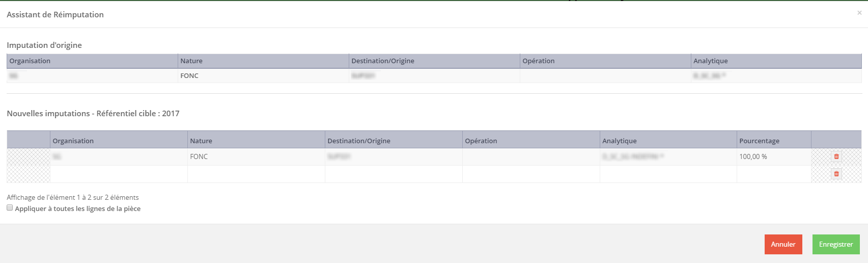Enable 'Appliquer à toutes les lignes de la pièce'
The height and width of the screenshot is (263, 868).
pyautogui.click(x=10, y=208)
